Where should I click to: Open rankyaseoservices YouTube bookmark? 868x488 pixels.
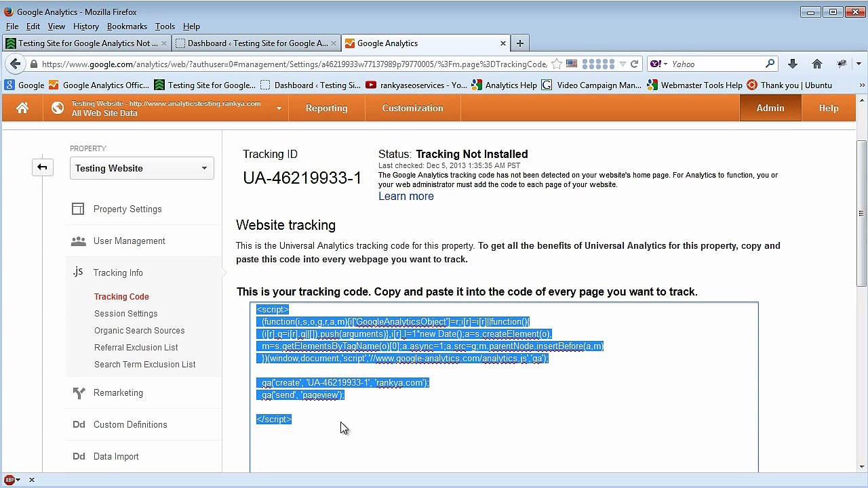pos(416,85)
